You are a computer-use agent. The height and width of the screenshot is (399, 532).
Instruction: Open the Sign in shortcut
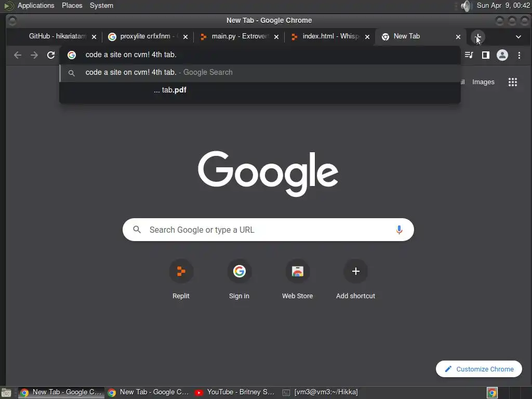(239, 279)
